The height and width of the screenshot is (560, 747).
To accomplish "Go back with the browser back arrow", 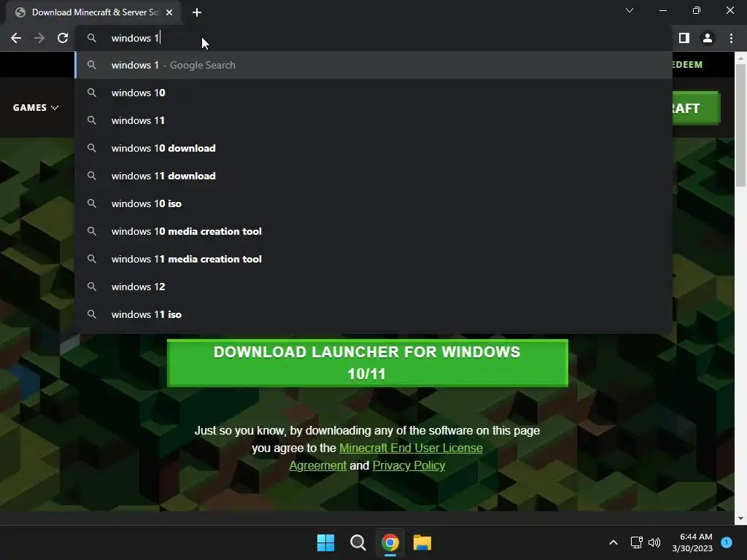I will [16, 38].
